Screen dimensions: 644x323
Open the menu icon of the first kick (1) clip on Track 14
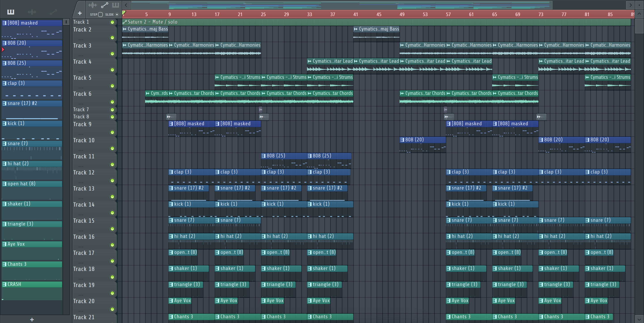(171, 204)
